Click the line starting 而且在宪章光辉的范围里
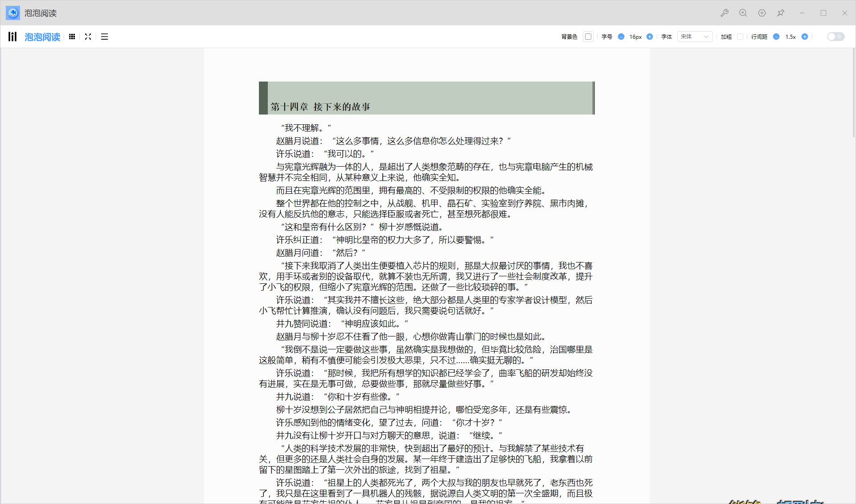The height and width of the screenshot is (504, 856). click(x=411, y=190)
